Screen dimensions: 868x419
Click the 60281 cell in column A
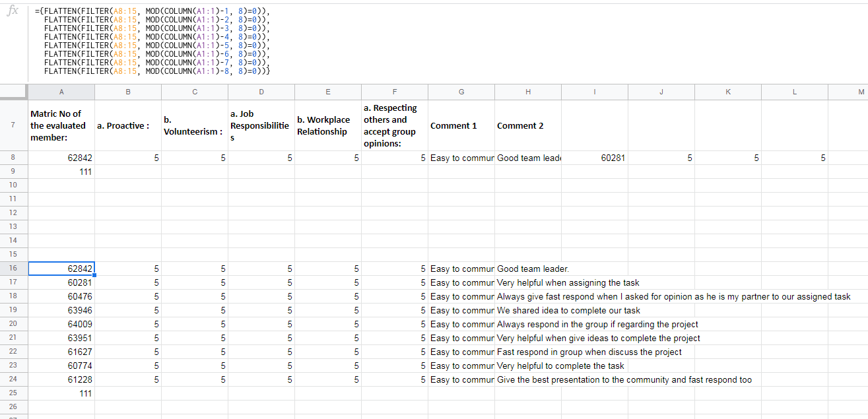(x=61, y=282)
